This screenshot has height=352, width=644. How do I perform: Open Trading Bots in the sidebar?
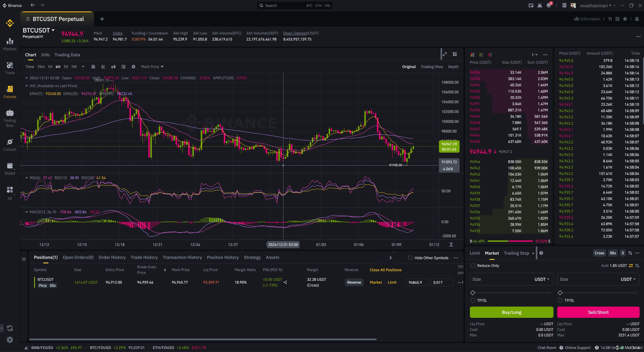10,118
